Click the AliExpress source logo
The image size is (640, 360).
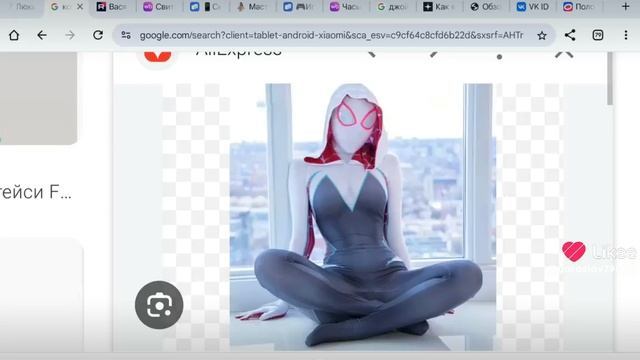tap(158, 58)
